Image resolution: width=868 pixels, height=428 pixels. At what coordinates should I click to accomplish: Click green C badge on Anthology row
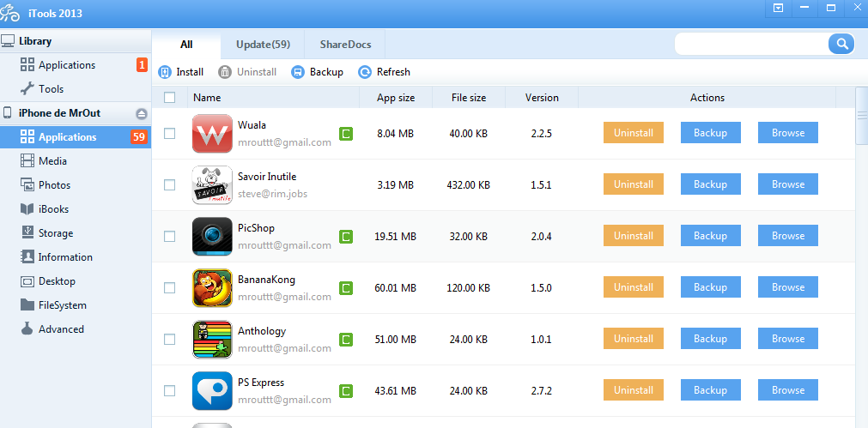(x=346, y=340)
